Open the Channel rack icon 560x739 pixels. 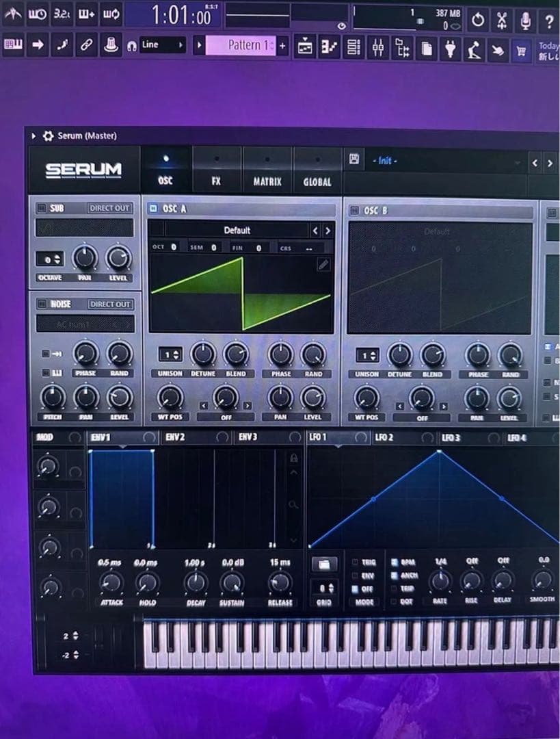353,48
